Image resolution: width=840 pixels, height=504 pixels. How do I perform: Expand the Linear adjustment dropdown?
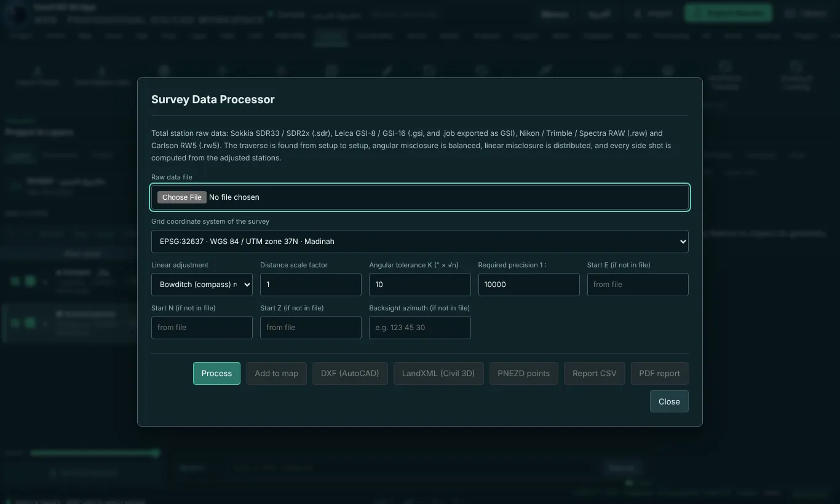[202, 285]
